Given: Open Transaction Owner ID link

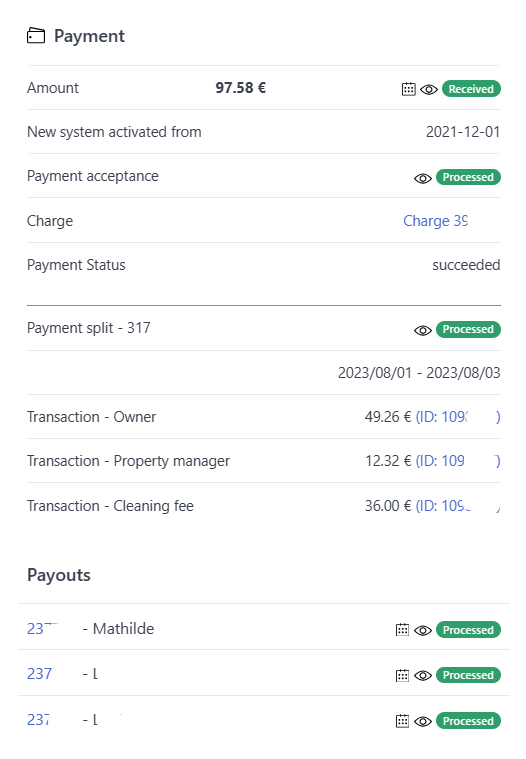Looking at the screenshot, I should coord(458,417).
